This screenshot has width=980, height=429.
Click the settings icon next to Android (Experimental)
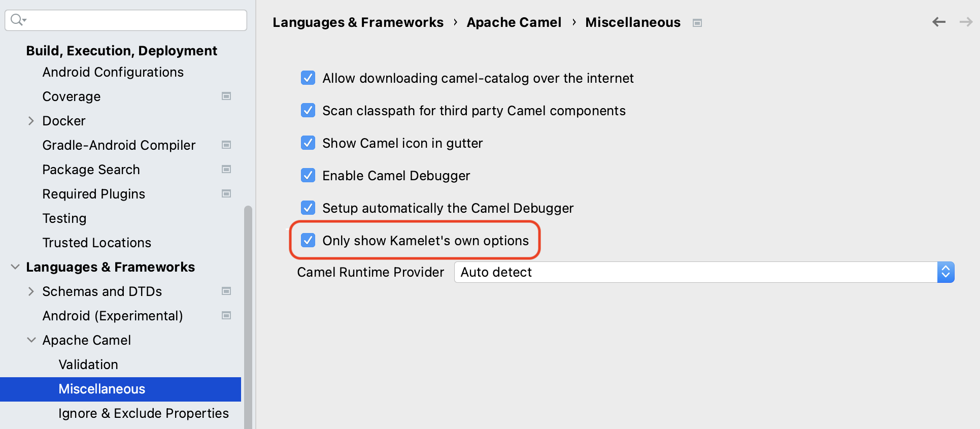coord(226,315)
